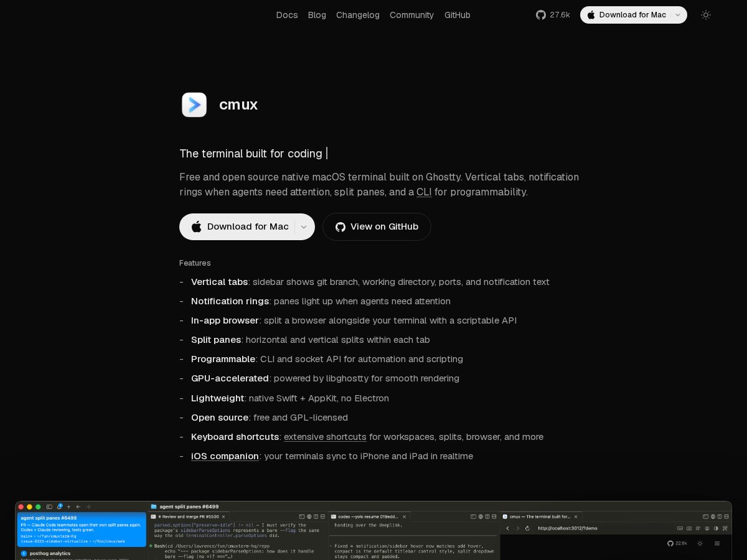This screenshot has width=747, height=560.
Task: Click new terminal icon in browser pane header
Action: (706, 516)
